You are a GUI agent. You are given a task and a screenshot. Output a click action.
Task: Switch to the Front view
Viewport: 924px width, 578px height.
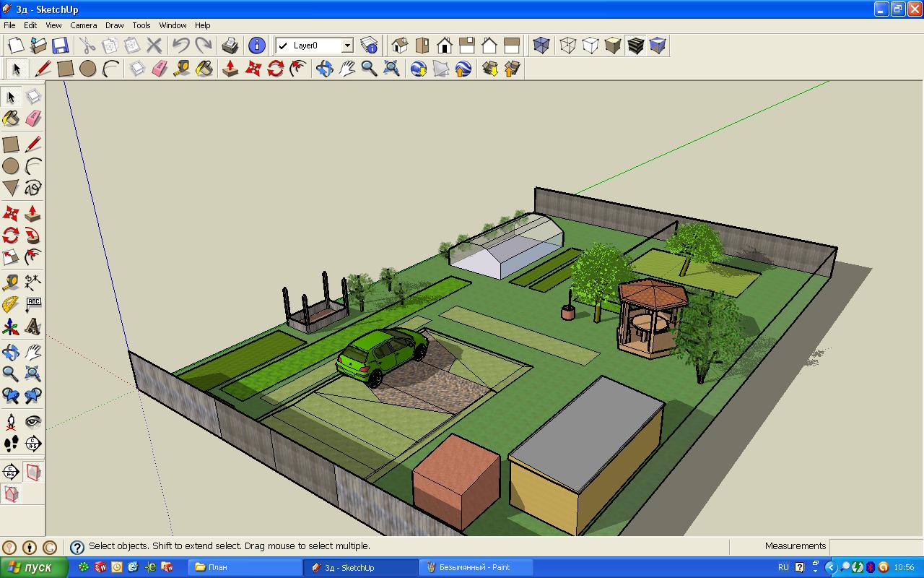[445, 46]
